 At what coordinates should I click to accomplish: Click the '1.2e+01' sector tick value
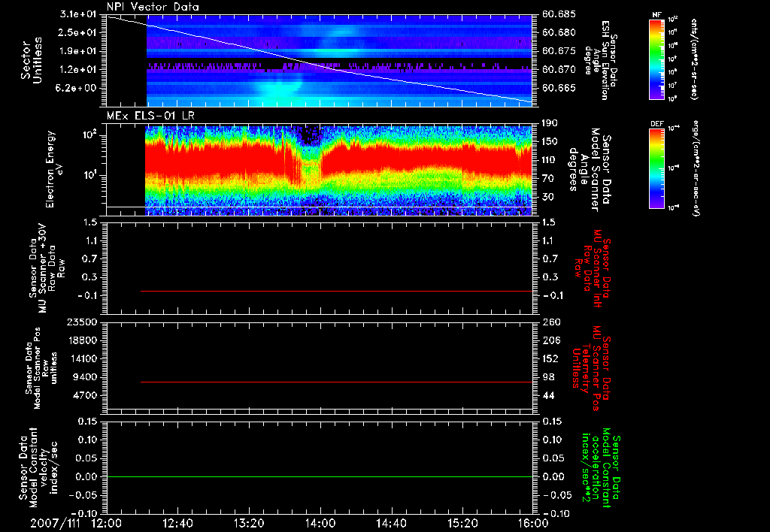(78, 69)
